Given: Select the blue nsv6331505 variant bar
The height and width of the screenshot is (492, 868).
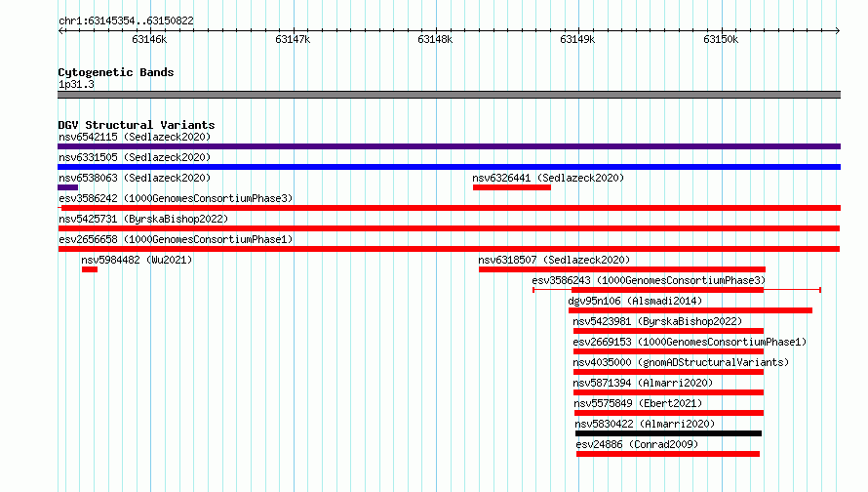Looking at the screenshot, I should click(x=449, y=167).
